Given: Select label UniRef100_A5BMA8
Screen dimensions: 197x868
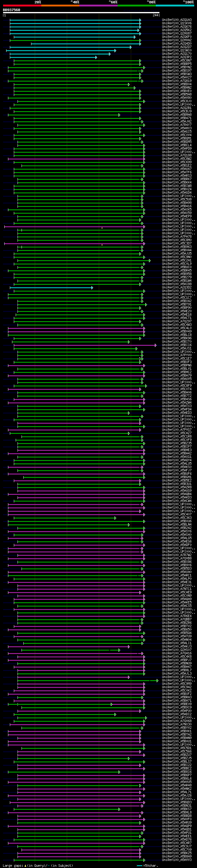Looking at the screenshot, I should [x=177, y=115].
